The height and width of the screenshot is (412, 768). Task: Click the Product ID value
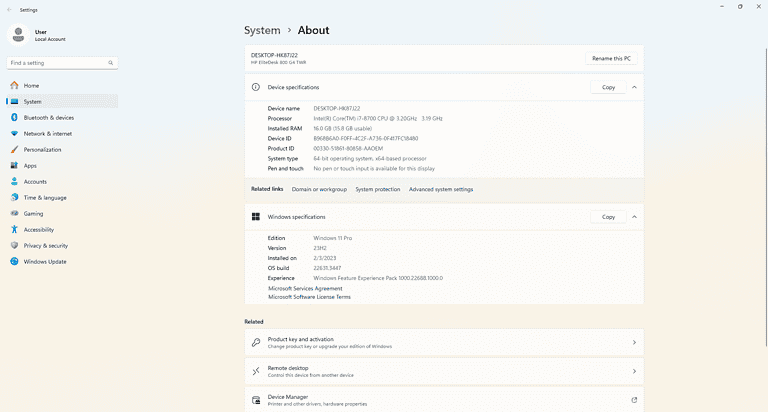[348, 148]
